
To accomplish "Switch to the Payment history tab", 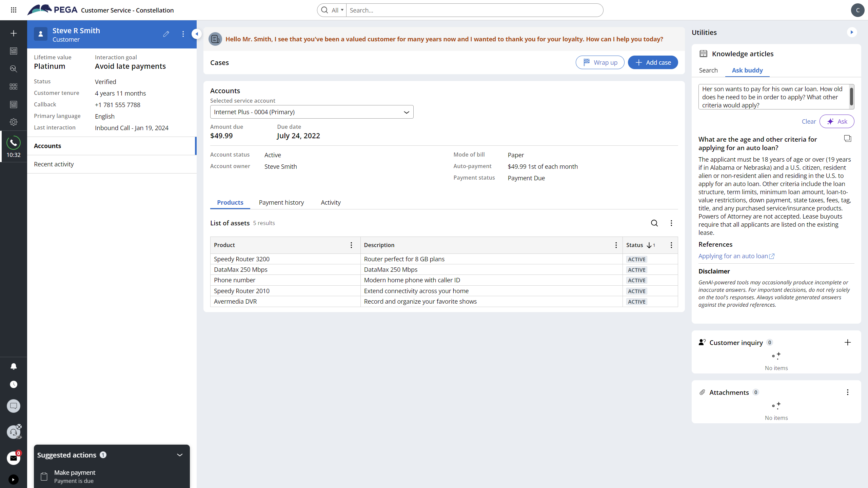I will tap(281, 202).
